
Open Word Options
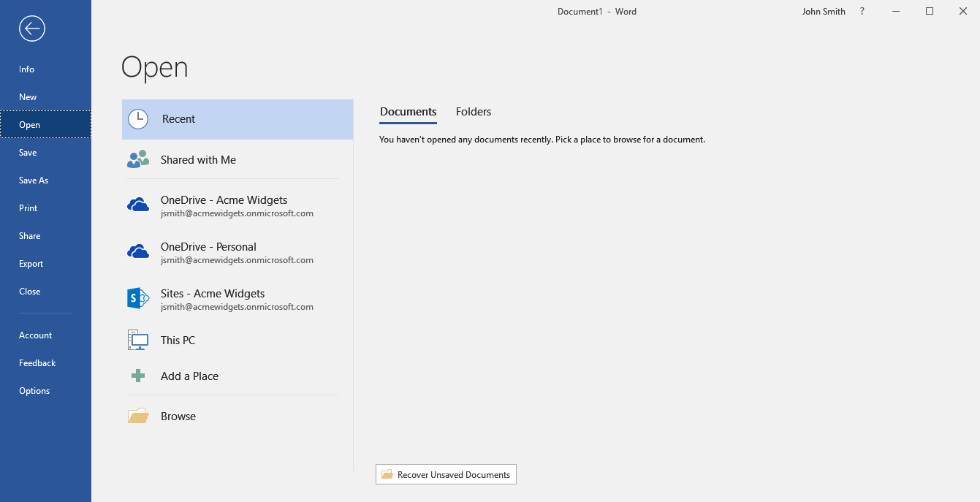pos(45,391)
